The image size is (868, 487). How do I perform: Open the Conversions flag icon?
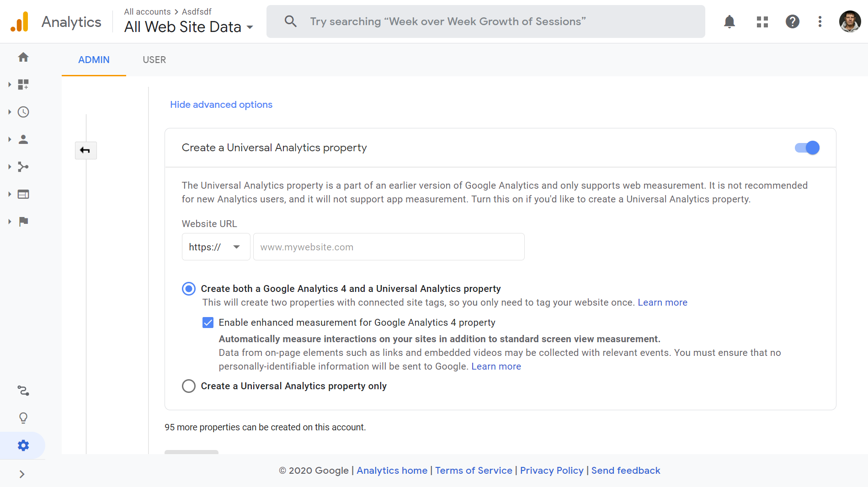tap(23, 222)
